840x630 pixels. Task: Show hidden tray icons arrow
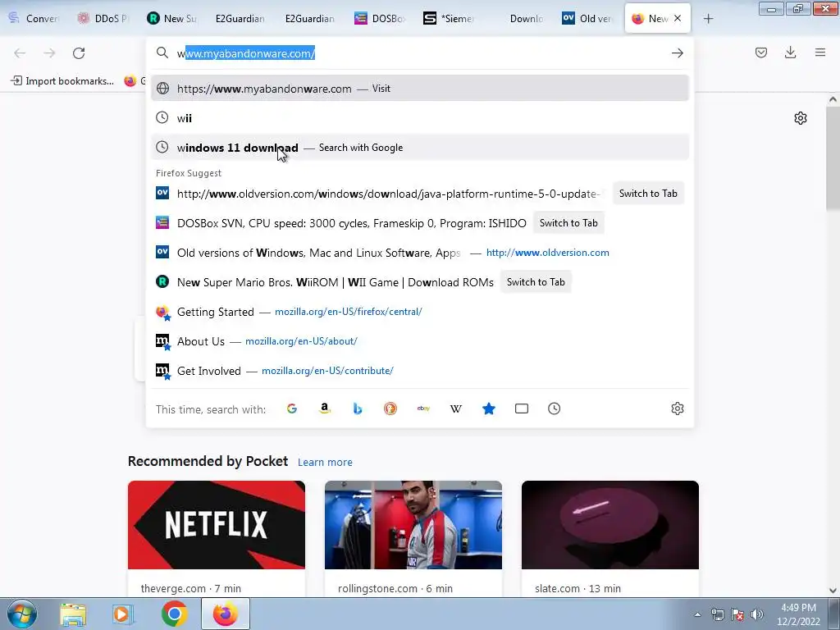[697, 614]
